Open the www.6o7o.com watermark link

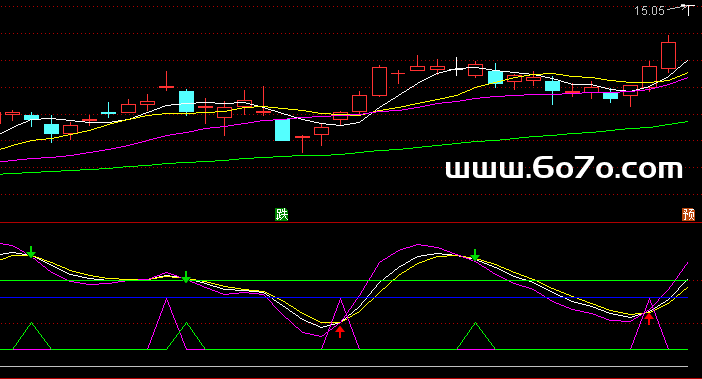(x=564, y=169)
